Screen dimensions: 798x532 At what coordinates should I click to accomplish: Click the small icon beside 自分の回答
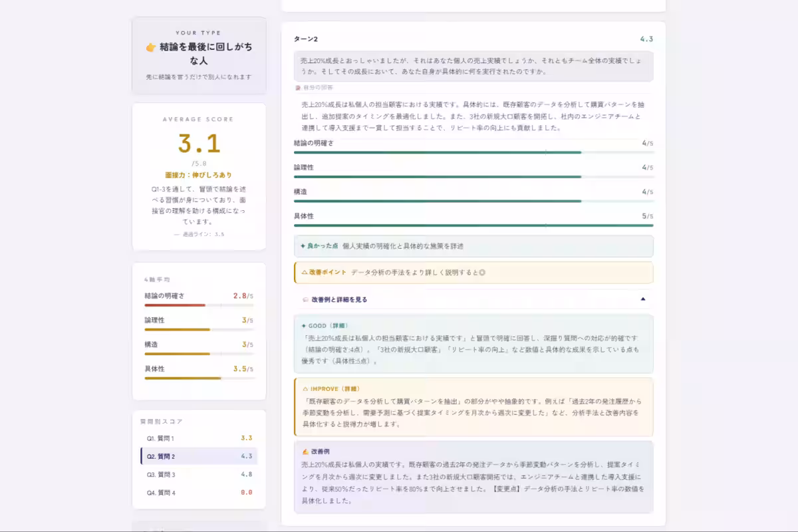(298, 88)
